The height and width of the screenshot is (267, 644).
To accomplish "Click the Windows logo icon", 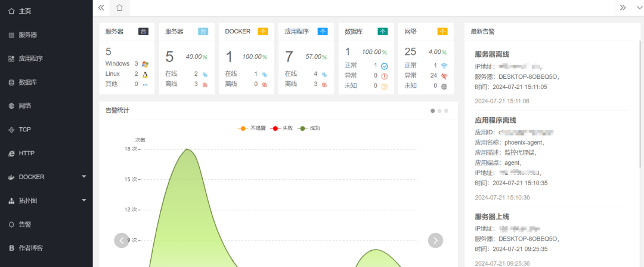I will tap(145, 64).
